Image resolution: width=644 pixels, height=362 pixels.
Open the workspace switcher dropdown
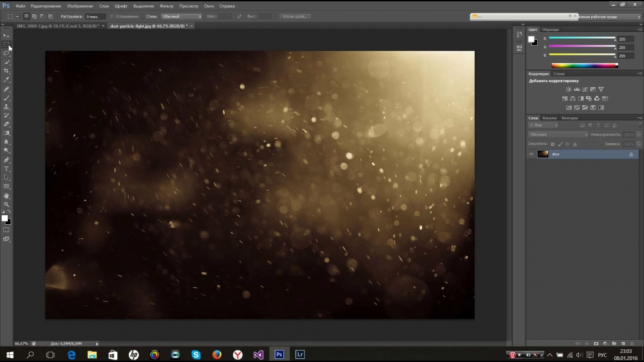coord(609,17)
